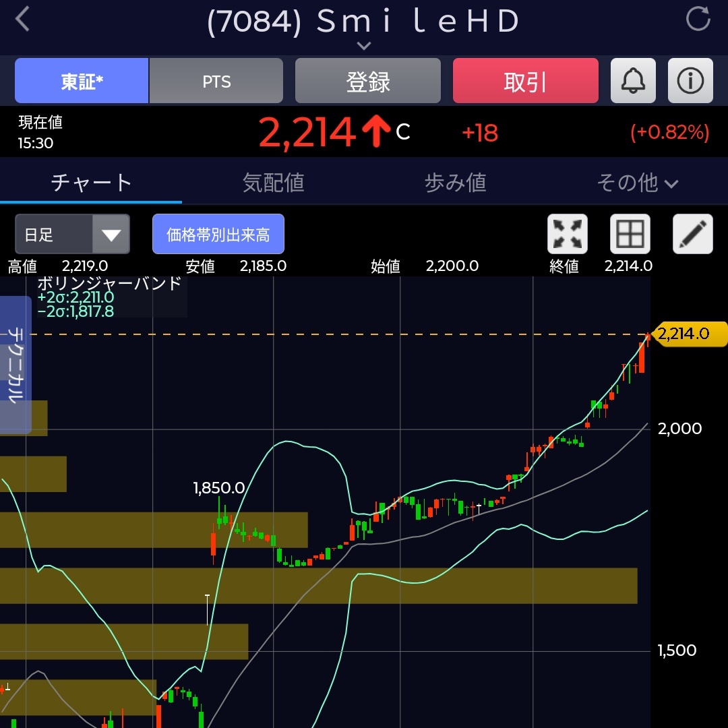This screenshot has width=728, height=728.
Task: Open the テクニカル side panel
Action: pos(16,365)
